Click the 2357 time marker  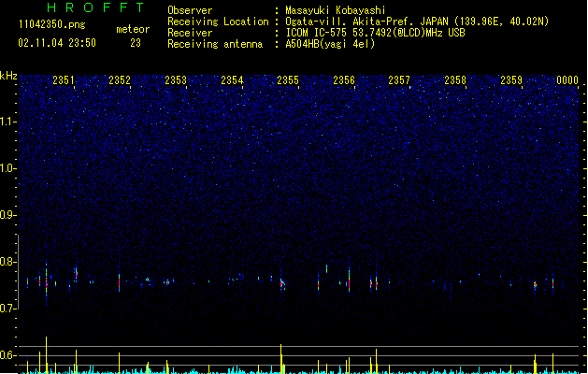coord(399,80)
